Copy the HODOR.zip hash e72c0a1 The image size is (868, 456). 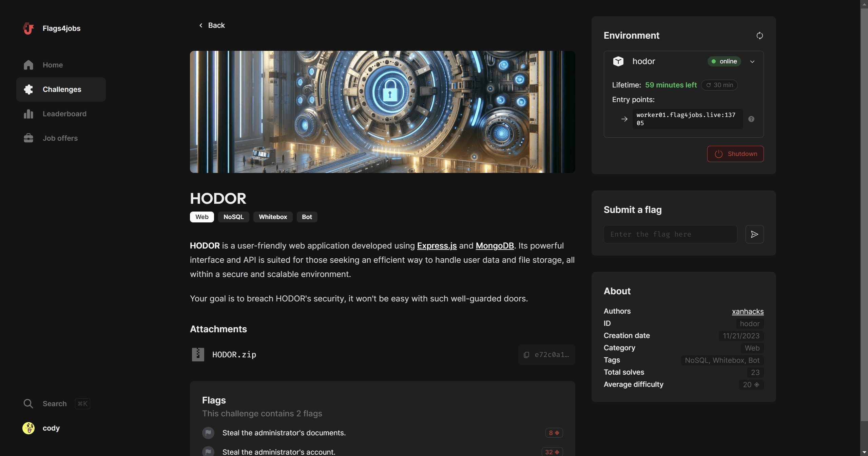point(546,355)
